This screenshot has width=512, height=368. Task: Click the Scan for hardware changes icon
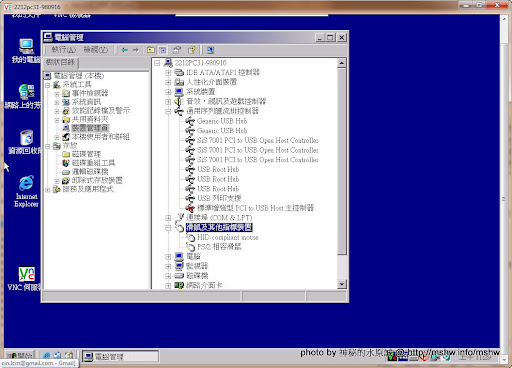(x=210, y=50)
